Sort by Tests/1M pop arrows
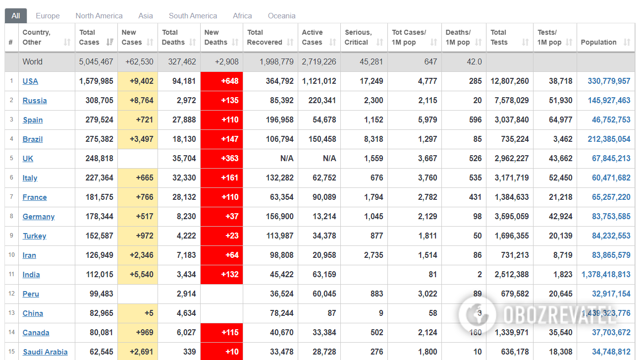Screen dimensions: 644x360 [569, 43]
